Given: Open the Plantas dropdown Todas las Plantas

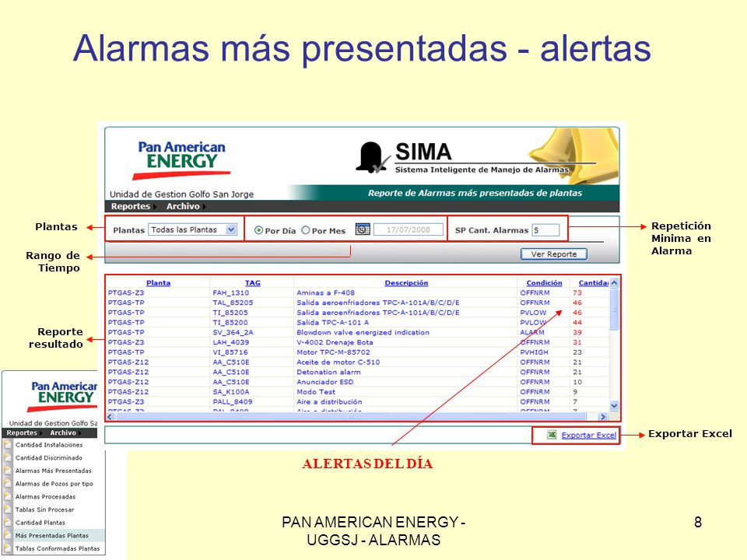Looking at the screenshot, I should tap(192, 229).
